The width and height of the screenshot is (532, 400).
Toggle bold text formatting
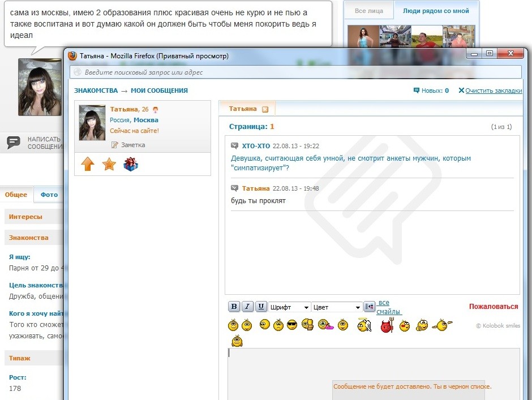pyautogui.click(x=234, y=307)
